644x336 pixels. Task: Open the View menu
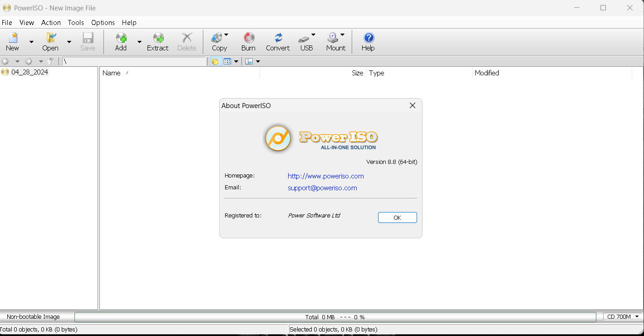pos(27,22)
